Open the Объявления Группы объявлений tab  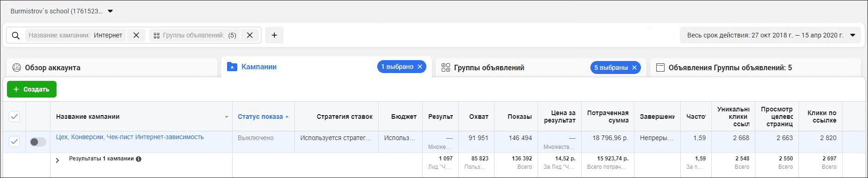730,68
